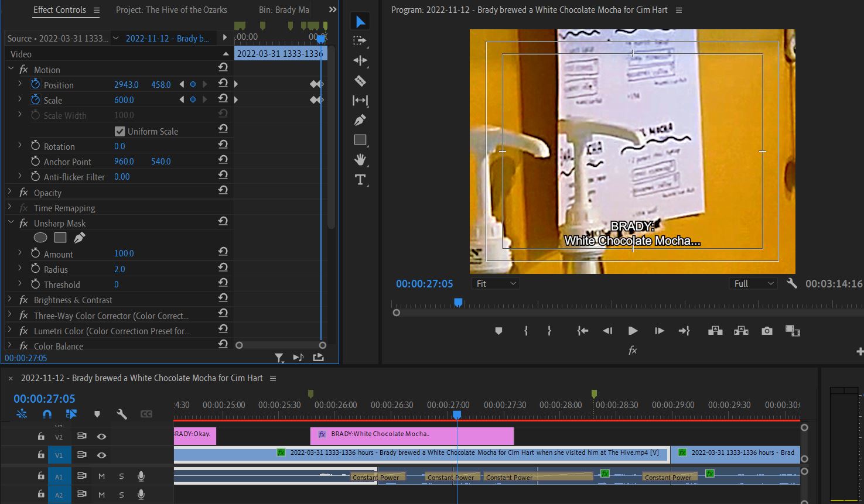Open the Effect Controls panel menu
The height and width of the screenshot is (504, 864).
pyautogui.click(x=97, y=10)
